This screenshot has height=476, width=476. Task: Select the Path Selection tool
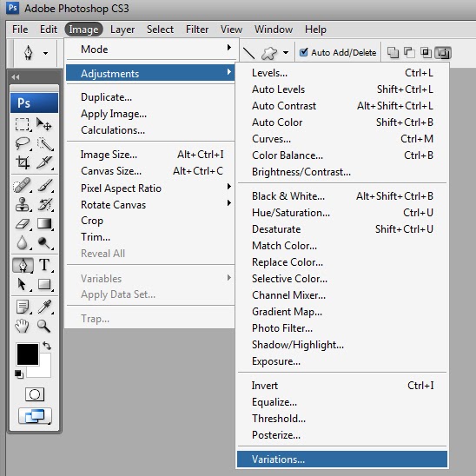coord(23,284)
